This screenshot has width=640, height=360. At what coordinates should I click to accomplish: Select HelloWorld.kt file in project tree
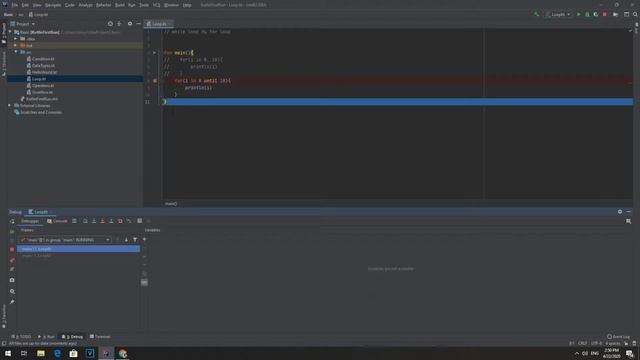click(41, 72)
